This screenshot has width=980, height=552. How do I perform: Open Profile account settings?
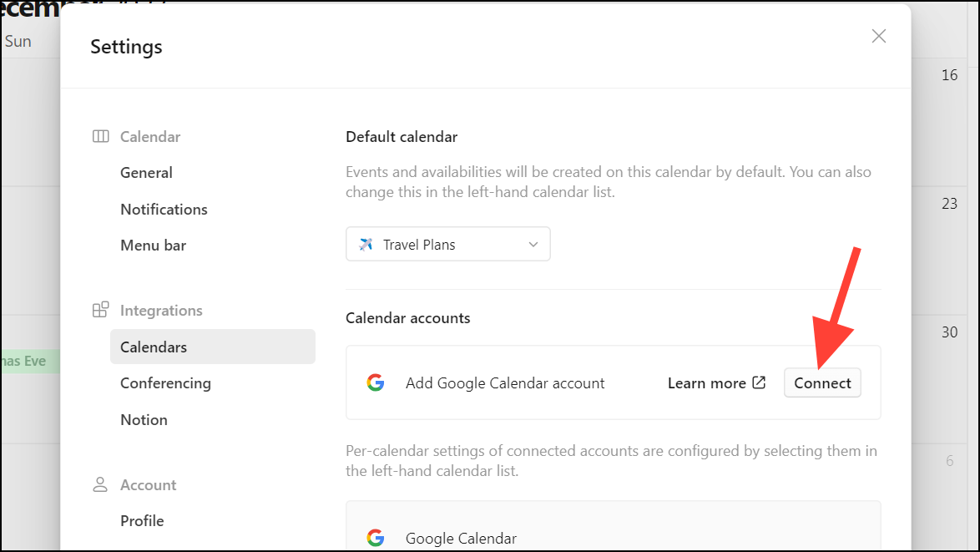coord(142,520)
